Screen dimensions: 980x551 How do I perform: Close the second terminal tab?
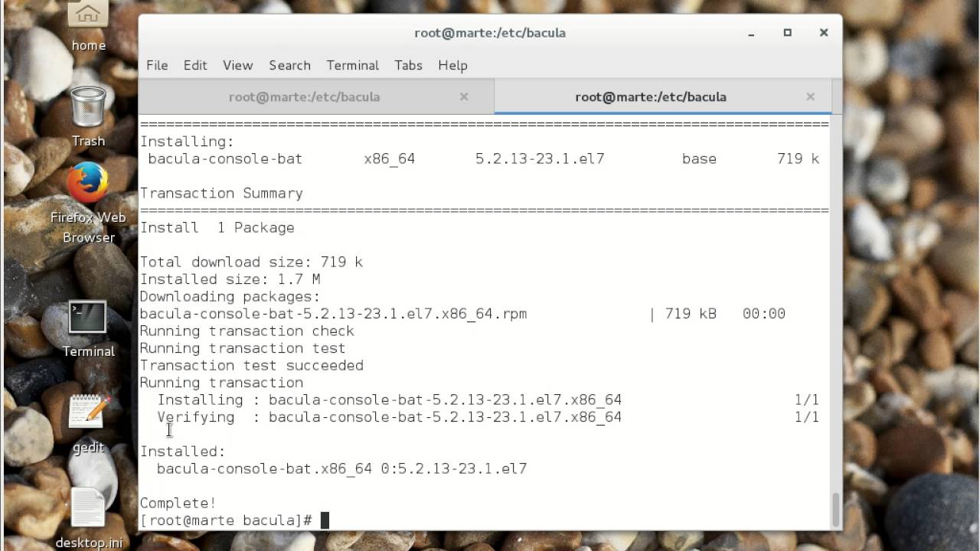(x=810, y=96)
